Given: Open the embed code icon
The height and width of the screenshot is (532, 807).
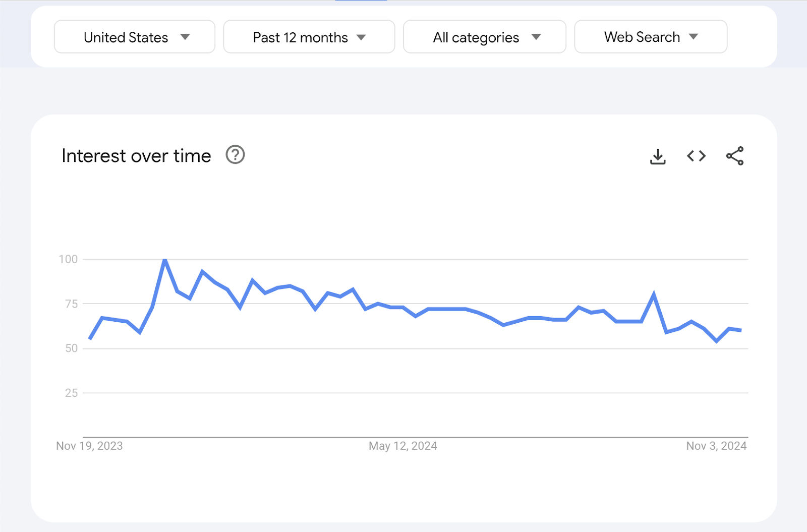Looking at the screenshot, I should (x=696, y=156).
